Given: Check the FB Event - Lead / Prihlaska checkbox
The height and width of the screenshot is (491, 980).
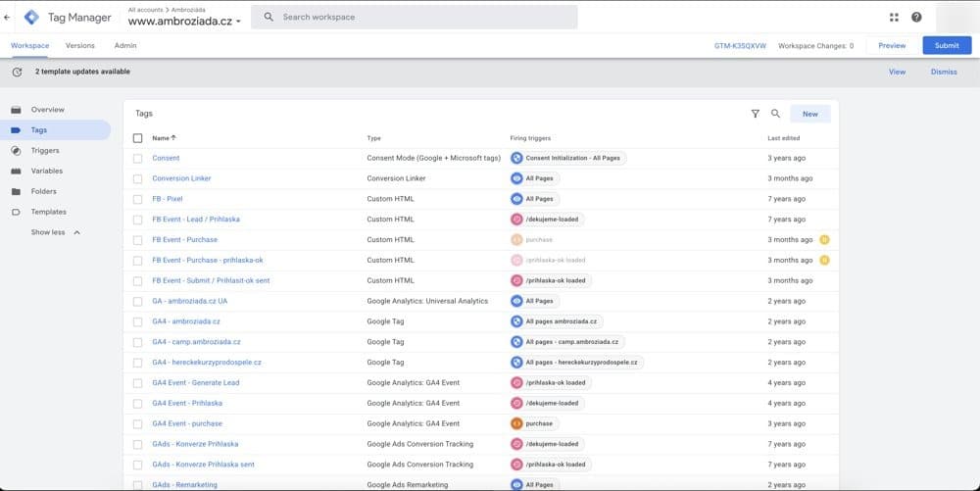Looking at the screenshot, I should [x=137, y=220].
